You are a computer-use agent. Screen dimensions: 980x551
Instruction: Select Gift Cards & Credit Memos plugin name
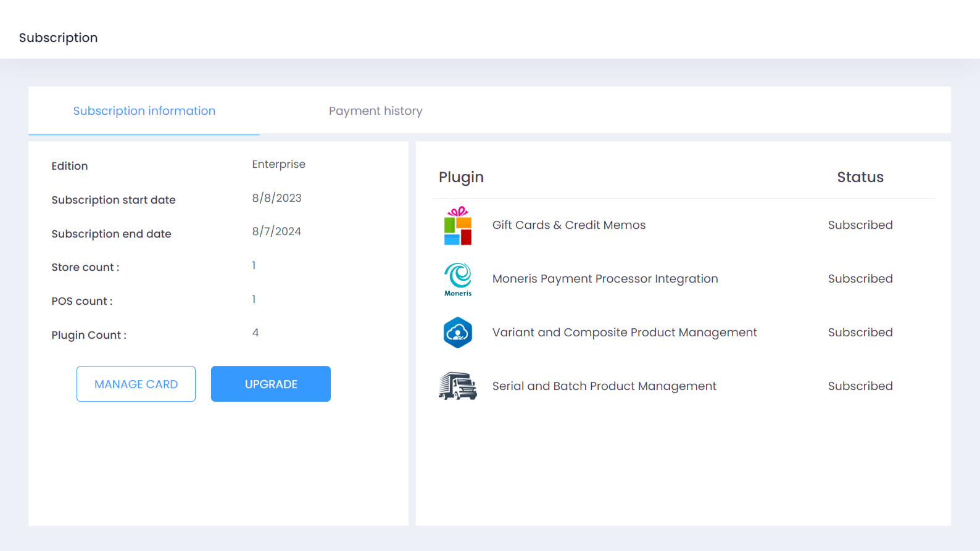pos(568,225)
